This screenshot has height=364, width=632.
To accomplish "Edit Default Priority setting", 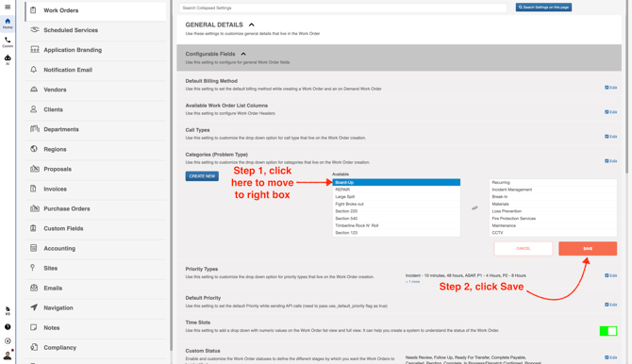I will [x=610, y=305].
